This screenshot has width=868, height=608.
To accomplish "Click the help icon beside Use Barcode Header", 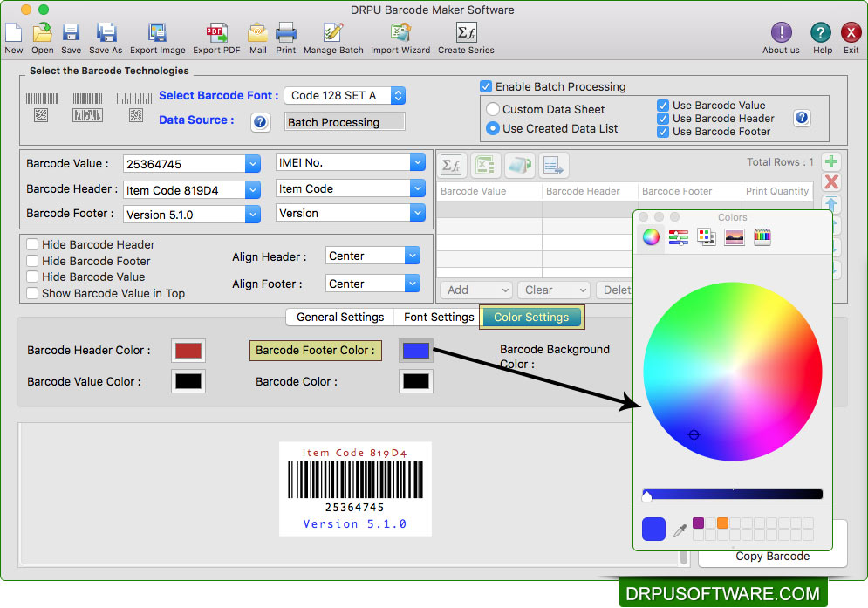I will tap(802, 118).
